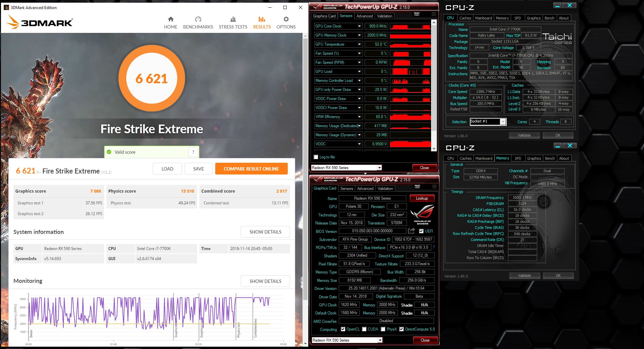Image resolution: width=644 pixels, height=349 pixels.
Task: Open the Caches tab in lower CPU-Z window
Action: pos(465,158)
